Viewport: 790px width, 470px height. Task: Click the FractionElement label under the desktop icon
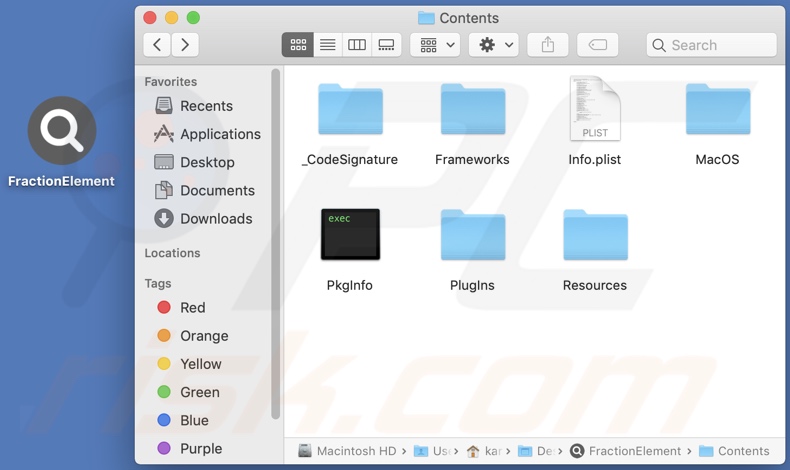(x=61, y=181)
